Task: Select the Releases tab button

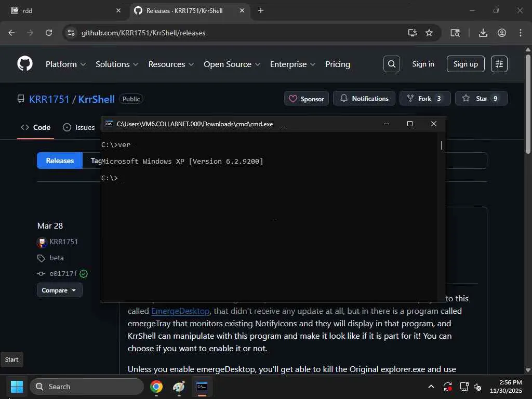Action: pos(60,161)
